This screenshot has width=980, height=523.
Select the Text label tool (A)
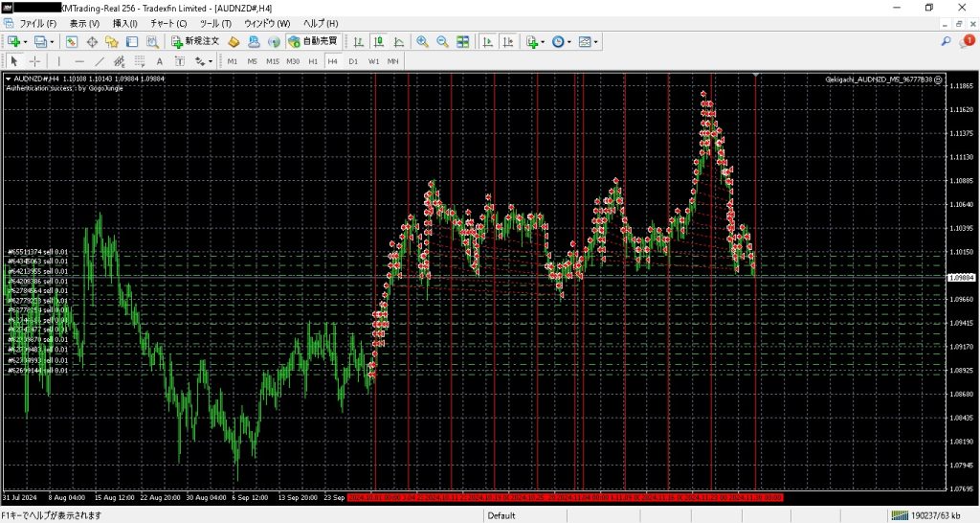(x=160, y=60)
